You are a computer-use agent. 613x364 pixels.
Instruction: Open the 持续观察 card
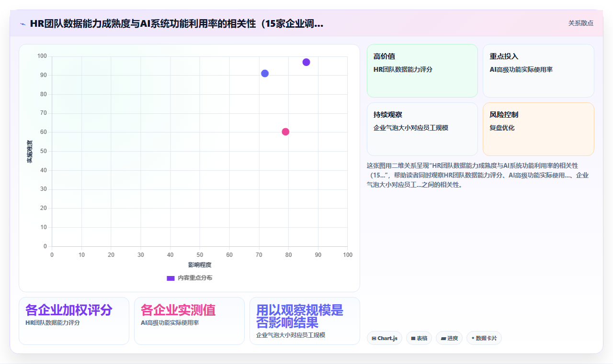tap(422, 129)
